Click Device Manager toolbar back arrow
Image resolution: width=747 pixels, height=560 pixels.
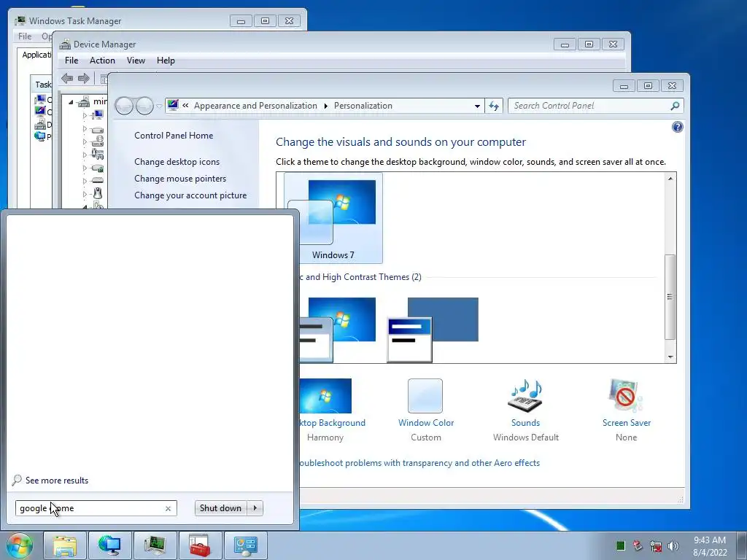click(67, 79)
